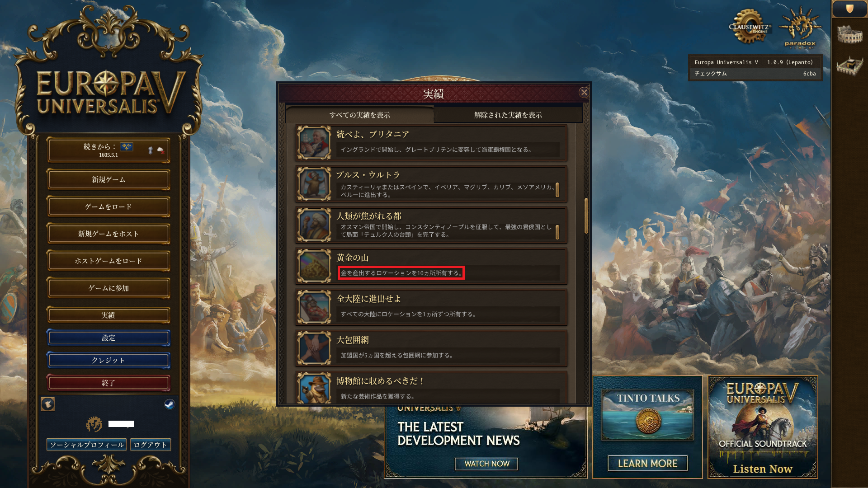
Task: Start a 新規ゲーム from the main menu
Action: (x=108, y=180)
